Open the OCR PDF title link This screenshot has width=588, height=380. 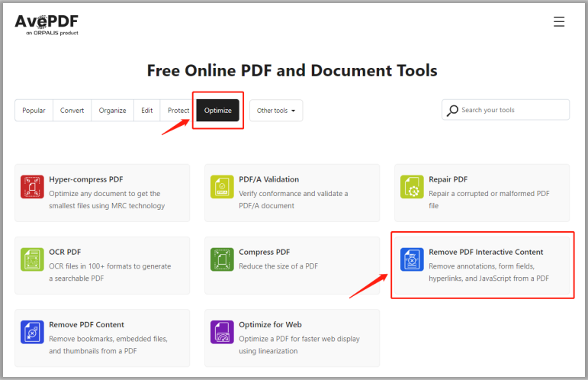[x=65, y=252]
